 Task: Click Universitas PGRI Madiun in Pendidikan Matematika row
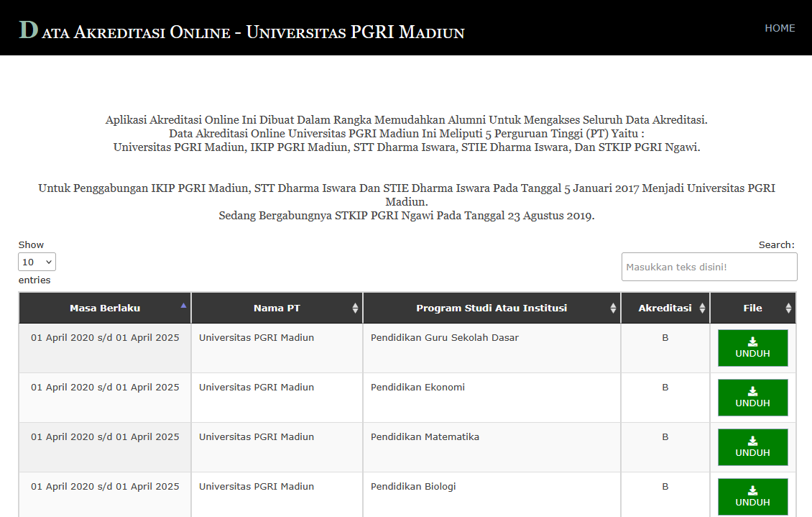pyautogui.click(x=257, y=437)
